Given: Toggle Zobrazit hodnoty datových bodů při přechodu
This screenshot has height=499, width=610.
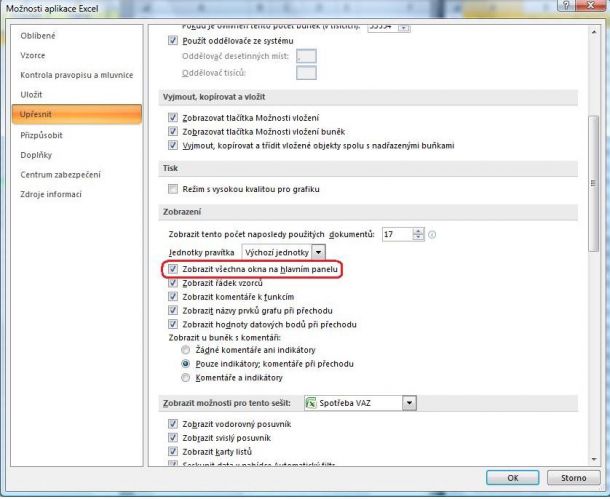Looking at the screenshot, I should (173, 324).
